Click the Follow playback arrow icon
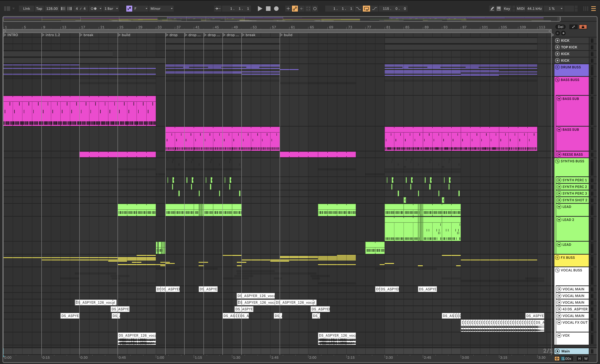Viewport: 600px width, 364px height. (217, 9)
